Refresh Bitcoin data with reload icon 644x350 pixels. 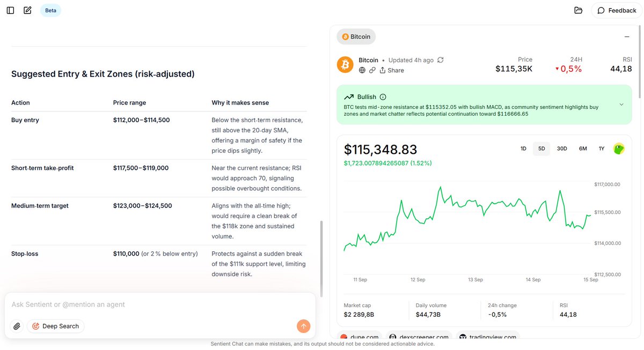(441, 60)
